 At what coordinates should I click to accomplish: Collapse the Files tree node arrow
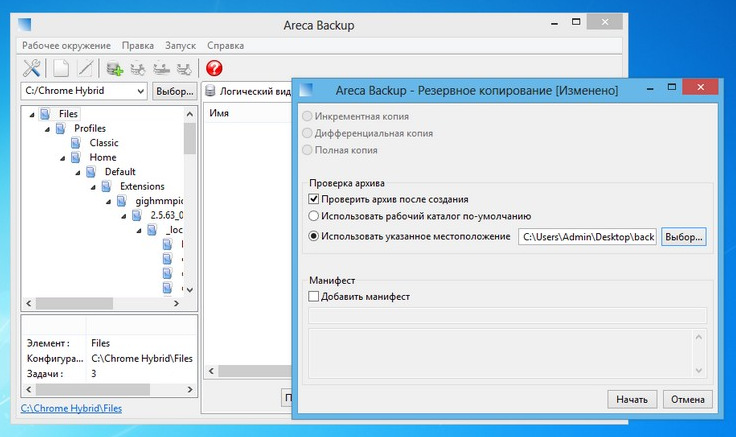(31, 115)
